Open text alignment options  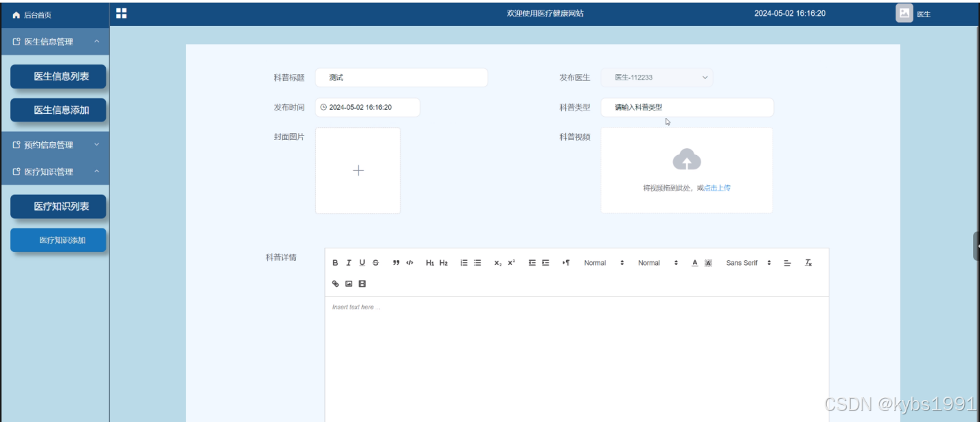click(788, 263)
